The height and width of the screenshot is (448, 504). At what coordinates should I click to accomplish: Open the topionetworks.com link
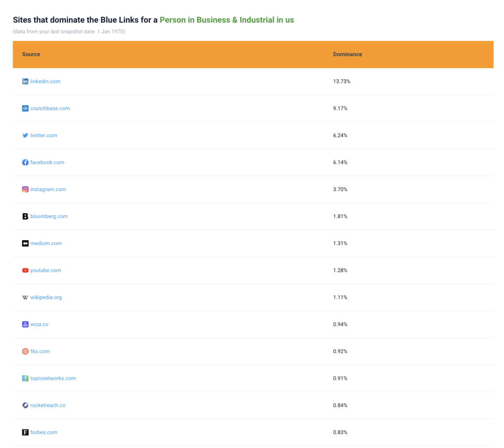(x=53, y=378)
